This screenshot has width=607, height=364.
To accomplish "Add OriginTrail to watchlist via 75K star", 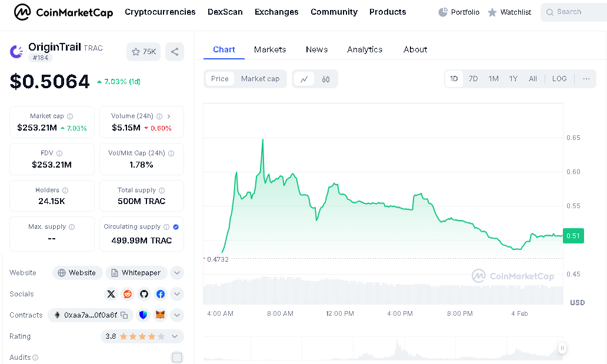I will point(144,52).
